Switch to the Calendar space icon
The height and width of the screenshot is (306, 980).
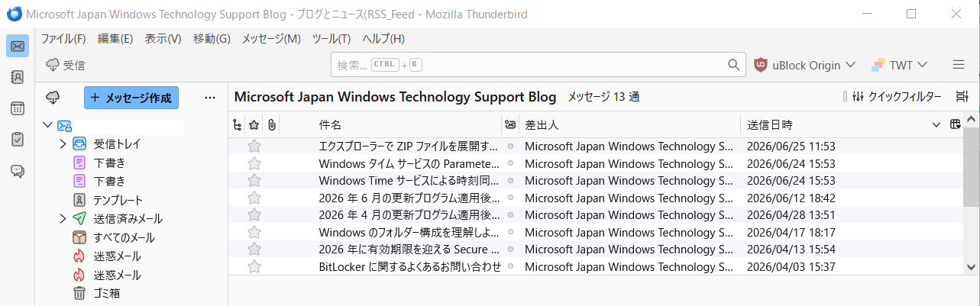[18, 108]
